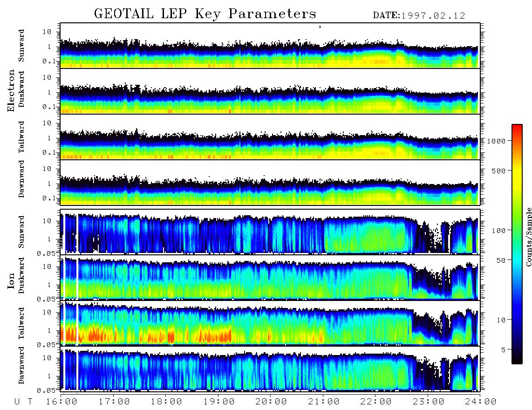Click the "23:00" time tick label
Viewport: 532px width, 410px height.
coord(429,402)
